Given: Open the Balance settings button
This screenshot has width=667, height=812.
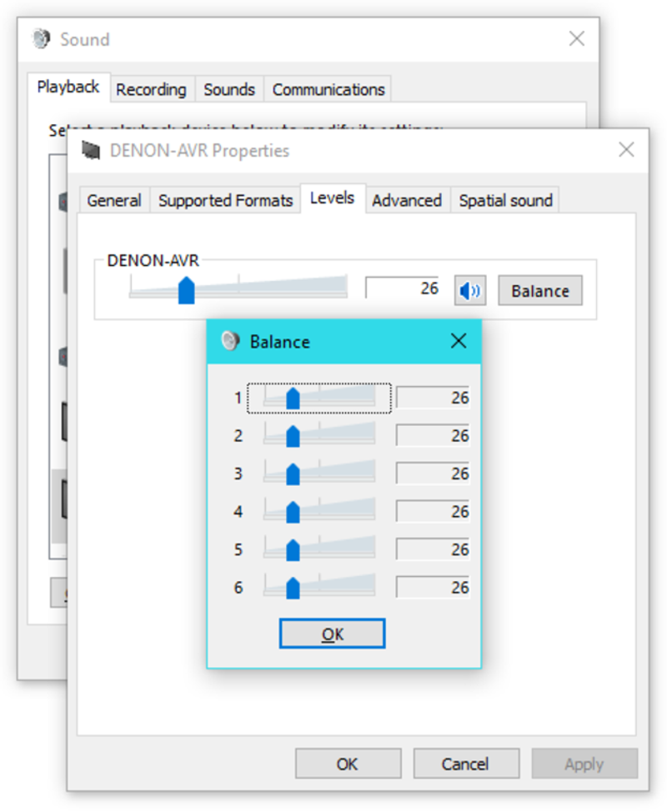Looking at the screenshot, I should pos(540,290).
